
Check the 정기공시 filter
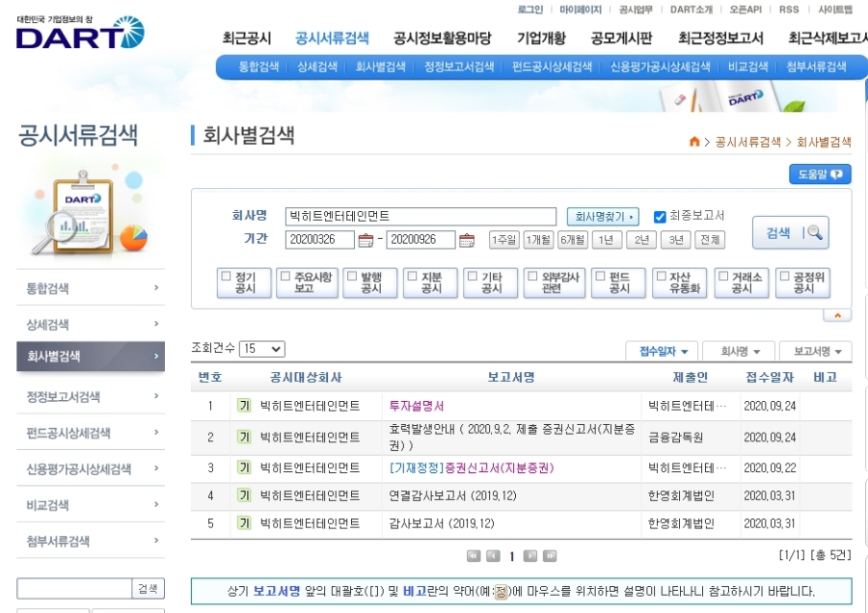click(226, 276)
